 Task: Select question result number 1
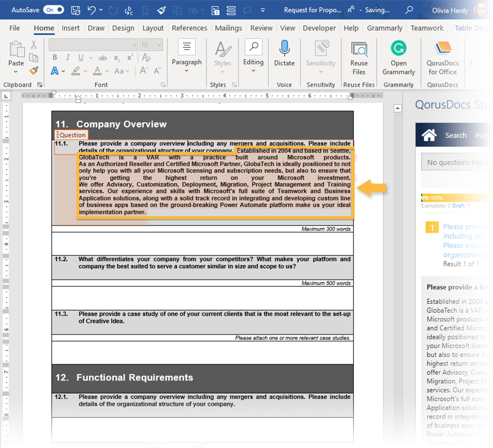click(x=432, y=227)
